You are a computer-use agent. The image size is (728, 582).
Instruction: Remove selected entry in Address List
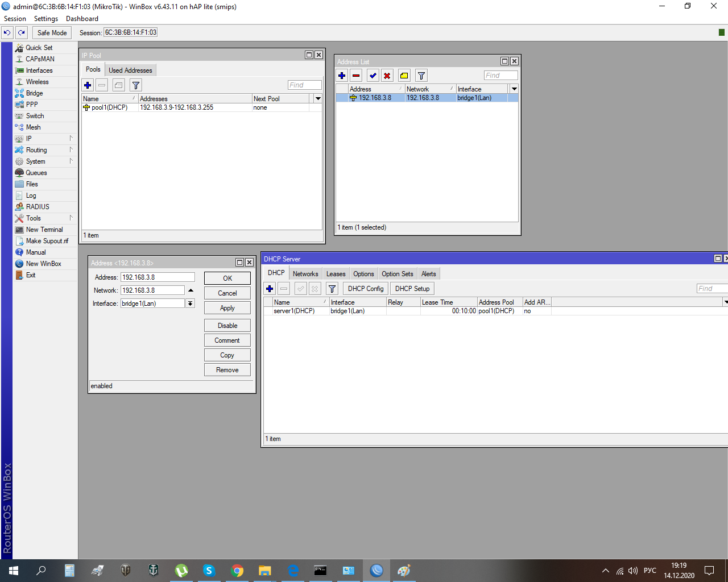tap(356, 76)
